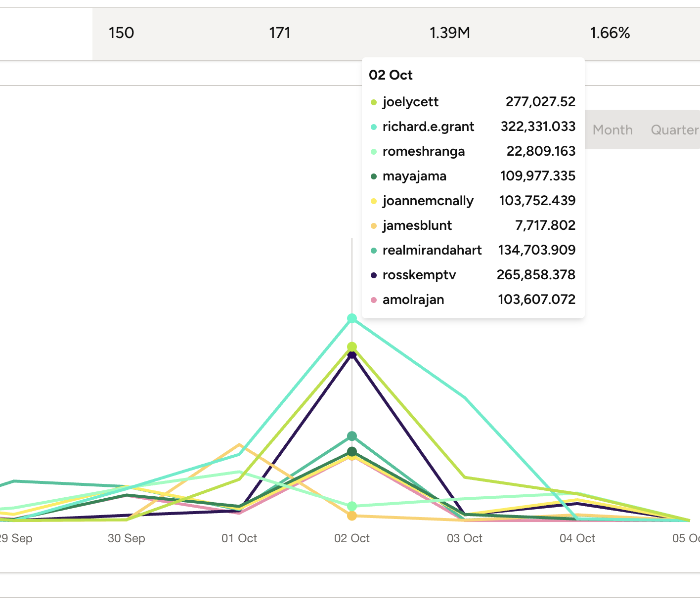
Task: Click the 02 Oct tooltip heading
Action: point(391,75)
